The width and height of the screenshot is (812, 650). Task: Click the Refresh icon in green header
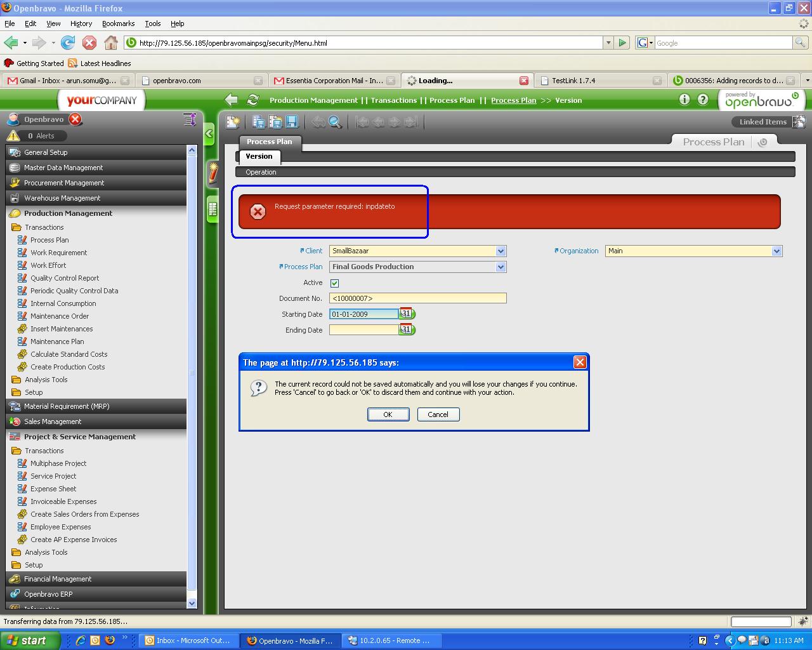[x=252, y=100]
